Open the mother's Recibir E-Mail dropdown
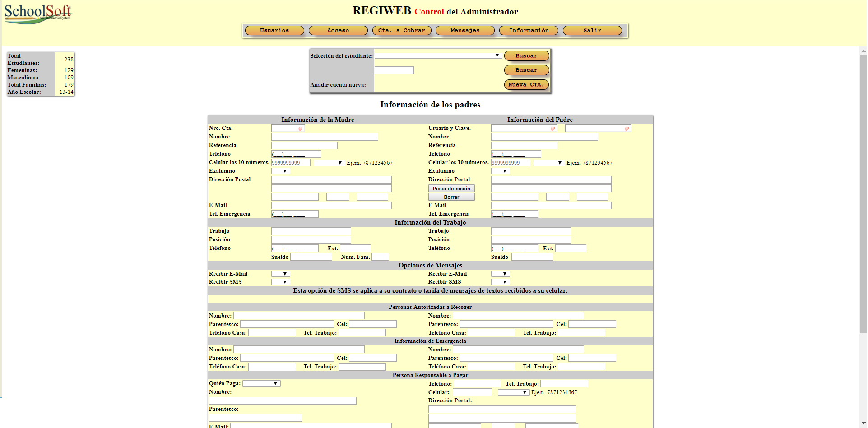Screen dimensions: 868x428 [280, 274]
